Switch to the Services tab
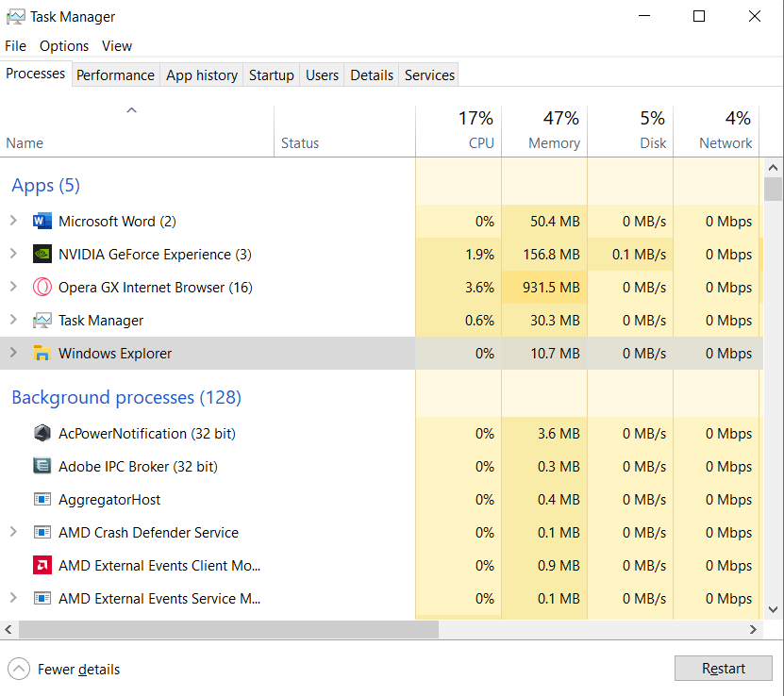The image size is (784, 696). click(429, 75)
